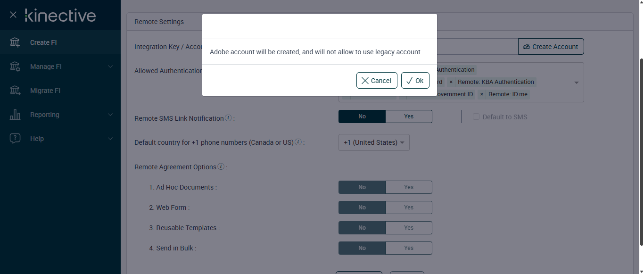Click the Reporting bar chart icon
The width and height of the screenshot is (644, 274).
point(15,115)
